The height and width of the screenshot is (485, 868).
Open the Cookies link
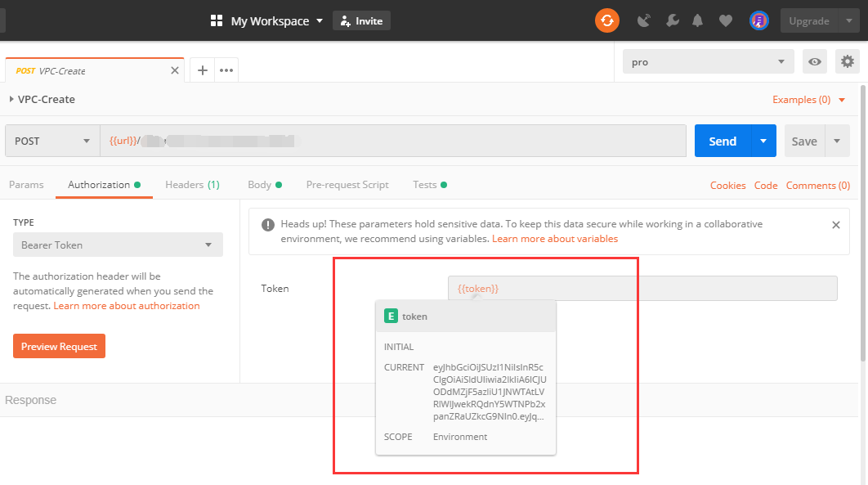pyautogui.click(x=728, y=186)
